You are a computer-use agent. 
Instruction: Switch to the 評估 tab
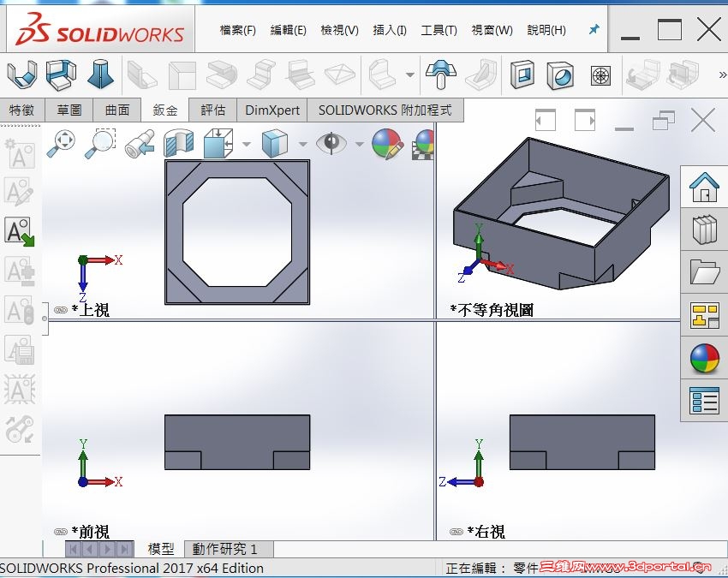click(213, 110)
